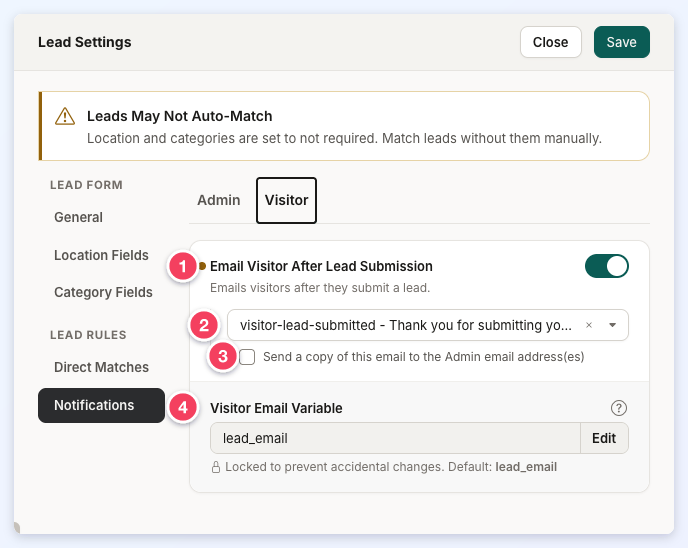The height and width of the screenshot is (548, 688).
Task: Click Leads May Not Auto-Match heading
Action: pyautogui.click(x=179, y=116)
